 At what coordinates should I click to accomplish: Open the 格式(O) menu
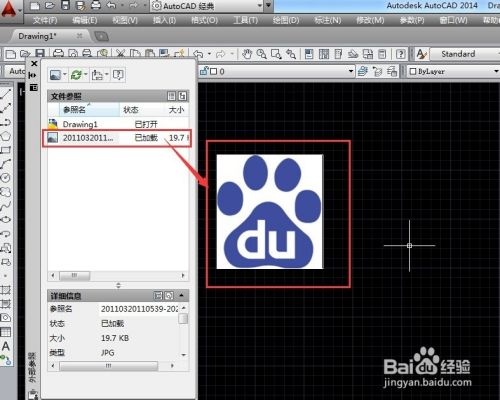(205, 20)
